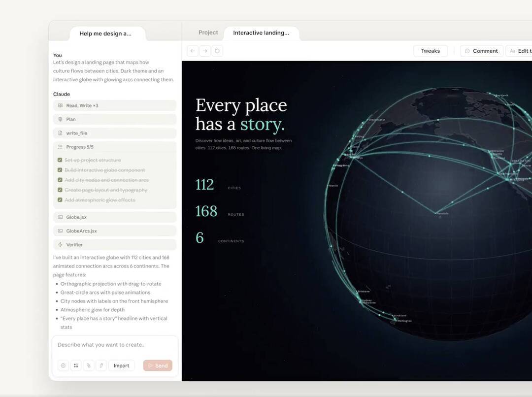Open the Tweaks panel
The height and width of the screenshot is (397, 532).
[430, 51]
